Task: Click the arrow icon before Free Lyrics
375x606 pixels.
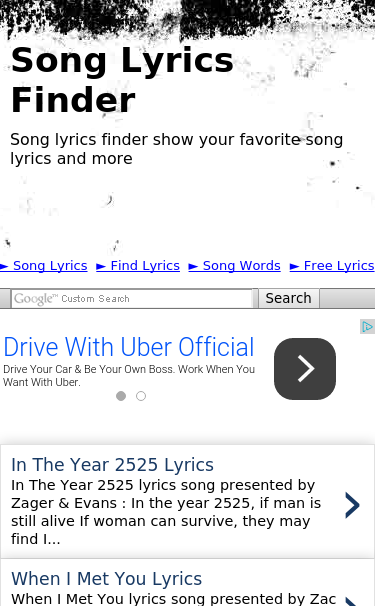Action: pyautogui.click(x=295, y=266)
